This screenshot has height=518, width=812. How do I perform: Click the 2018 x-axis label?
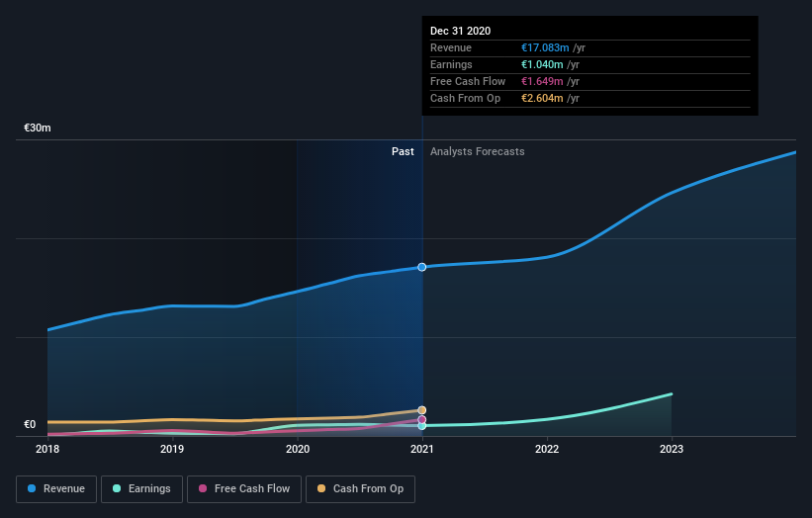click(47, 449)
